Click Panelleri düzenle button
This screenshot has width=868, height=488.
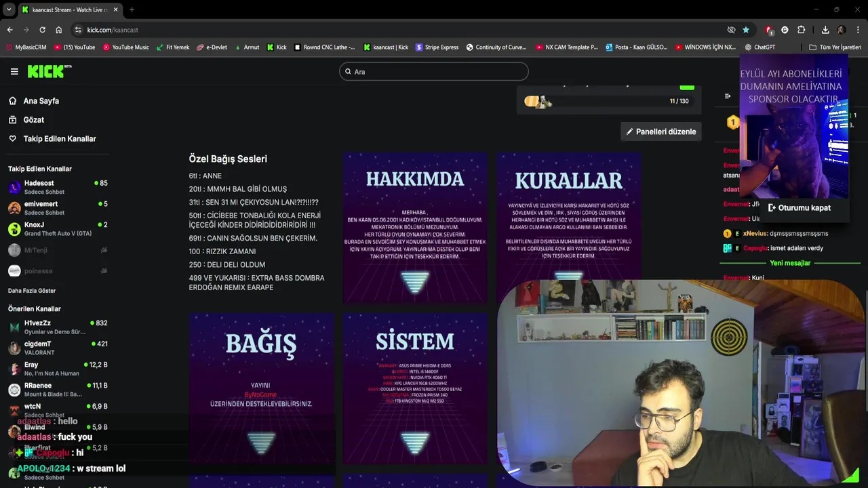coord(661,131)
